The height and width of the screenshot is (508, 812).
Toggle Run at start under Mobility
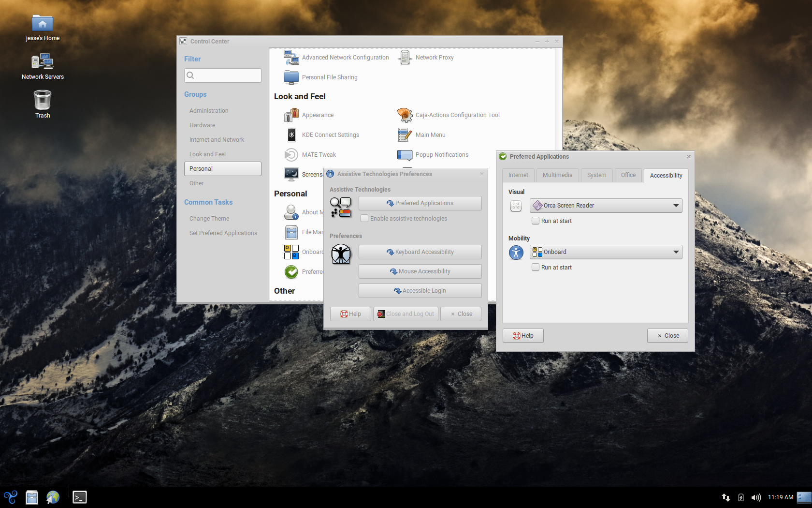536,268
